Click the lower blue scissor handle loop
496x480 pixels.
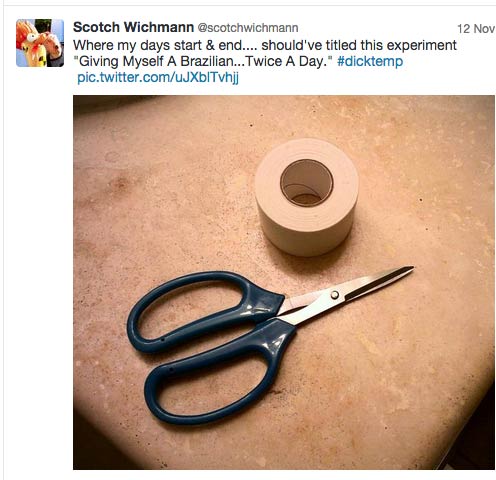[220, 372]
